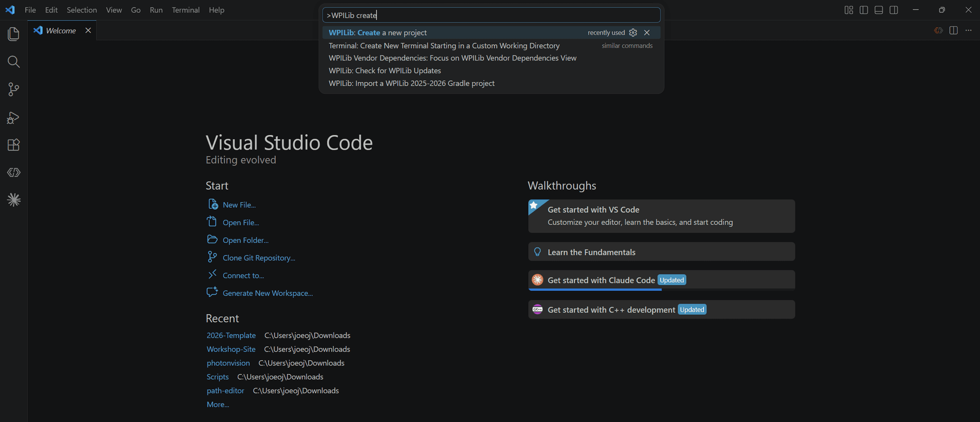Screen dimensions: 980x422
Task: Open Get started with Claude Code walkthrough
Action: point(662,280)
